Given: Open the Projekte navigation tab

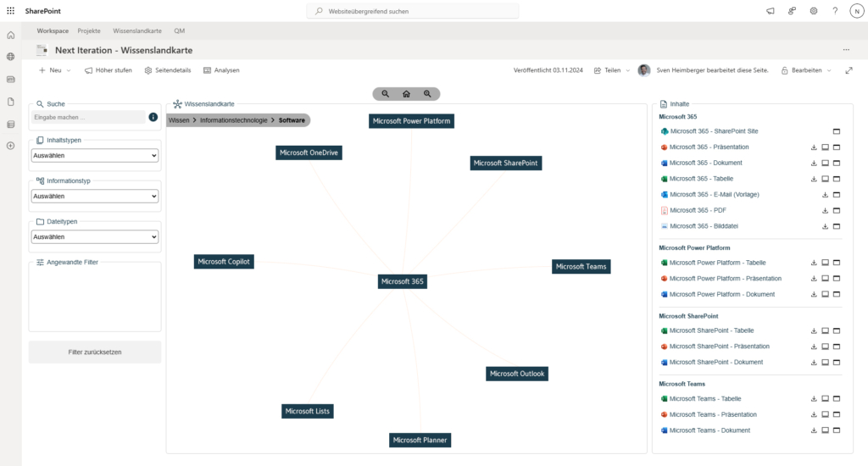Looking at the screenshot, I should point(89,31).
